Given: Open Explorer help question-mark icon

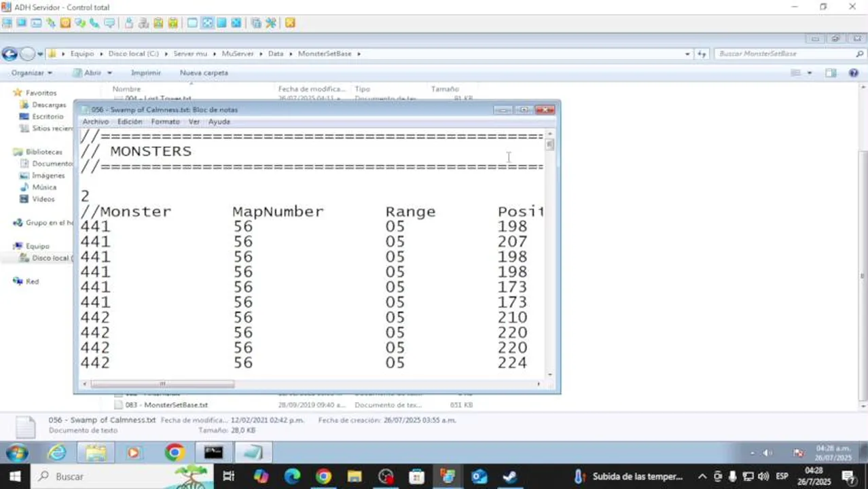Looking at the screenshot, I should pos(854,73).
